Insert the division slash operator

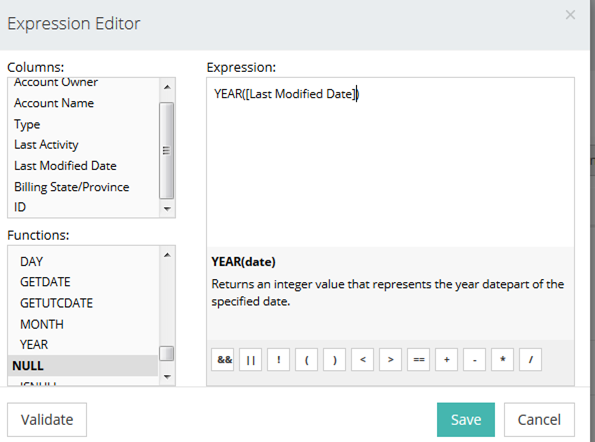tap(530, 360)
